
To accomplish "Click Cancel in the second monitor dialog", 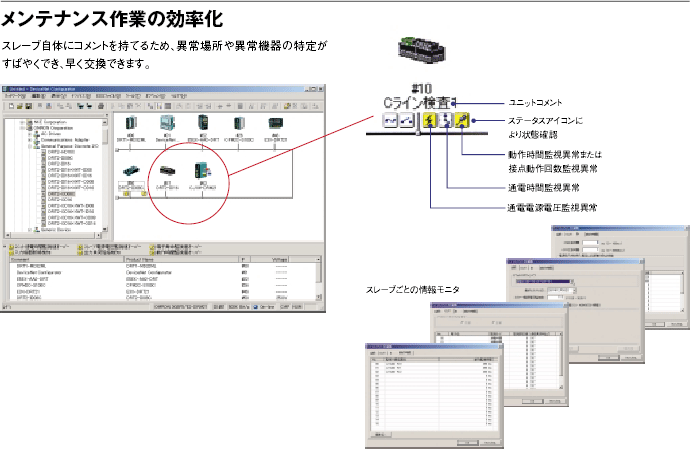I will click(x=630, y=358).
